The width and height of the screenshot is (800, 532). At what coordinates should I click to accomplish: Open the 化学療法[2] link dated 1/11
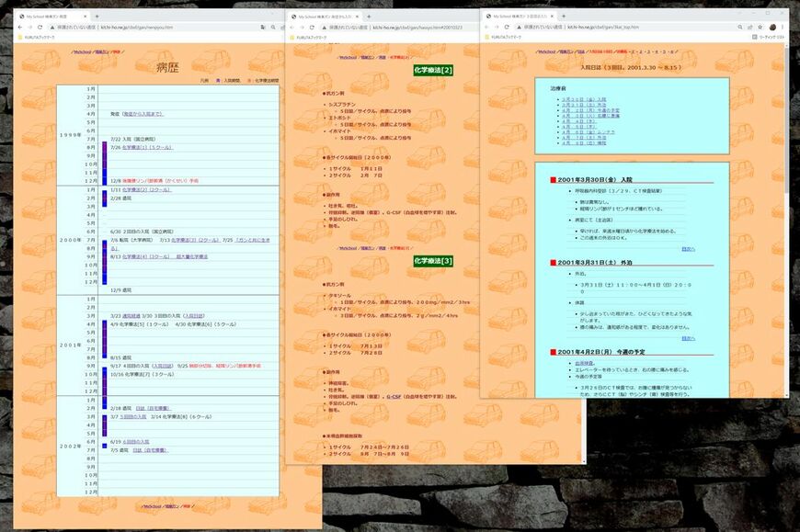(147, 189)
